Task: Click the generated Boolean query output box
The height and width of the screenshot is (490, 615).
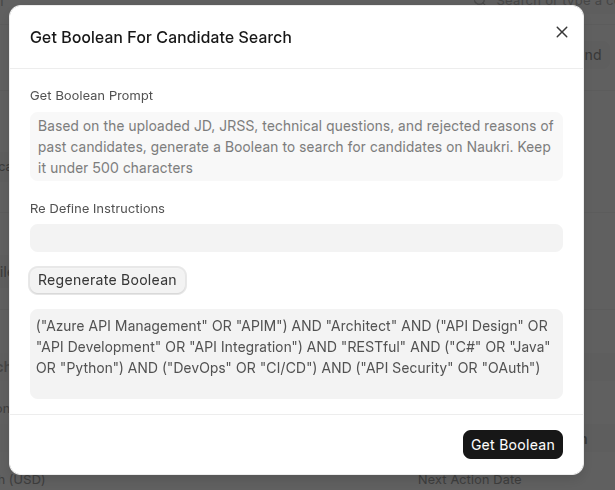Action: 296,353
